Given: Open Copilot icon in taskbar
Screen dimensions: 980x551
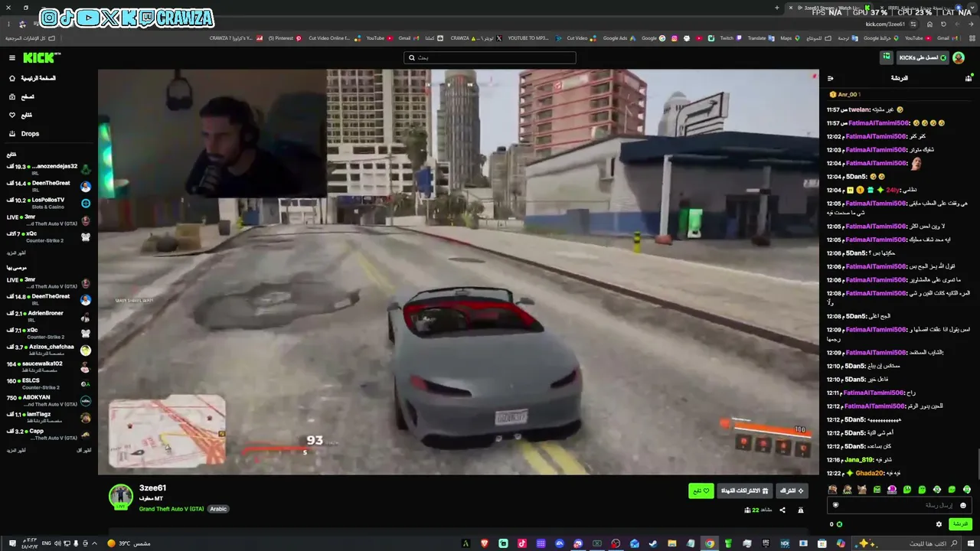Looking at the screenshot, I should (841, 543).
